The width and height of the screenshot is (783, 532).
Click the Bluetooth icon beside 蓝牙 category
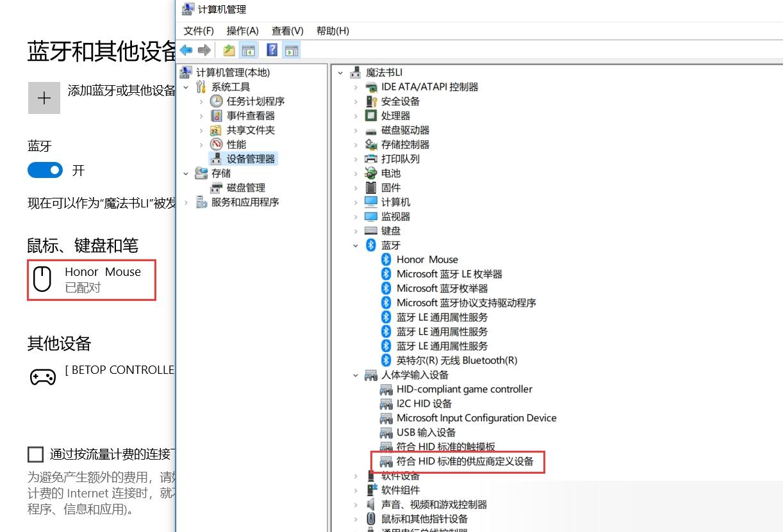(371, 245)
